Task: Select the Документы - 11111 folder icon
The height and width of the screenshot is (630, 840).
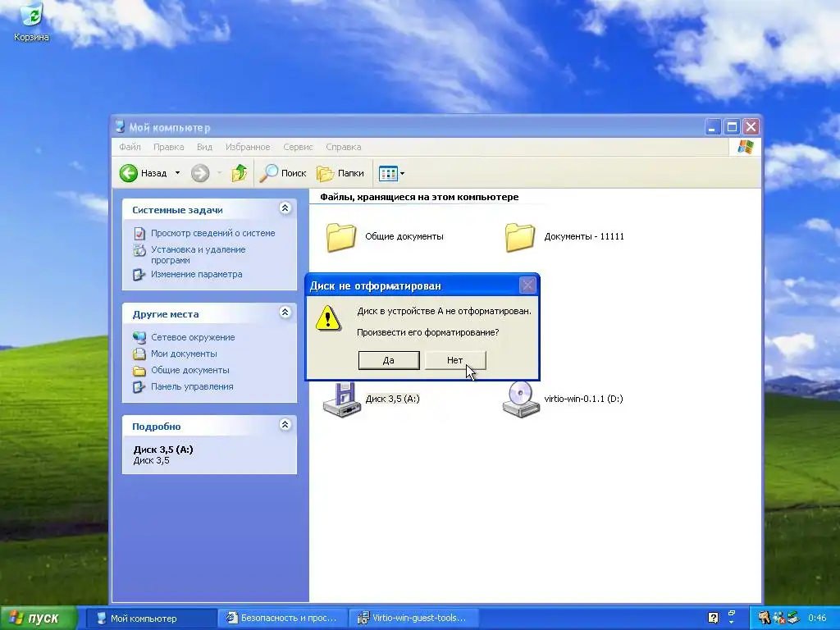Action: [519, 237]
